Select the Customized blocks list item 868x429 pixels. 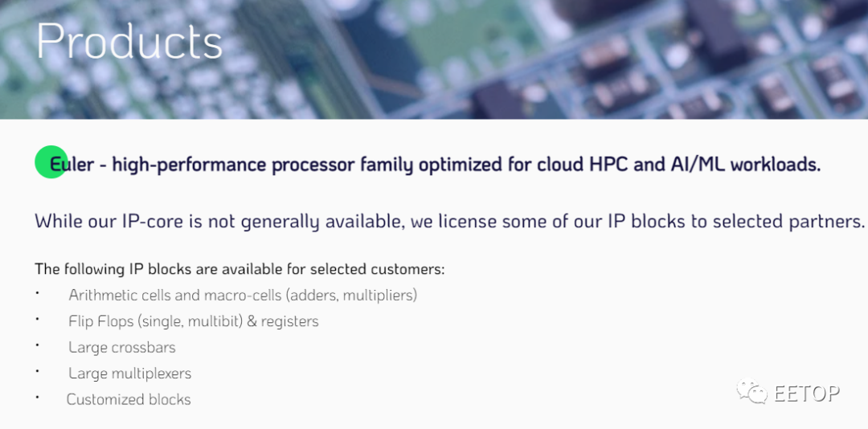pyautogui.click(x=129, y=399)
